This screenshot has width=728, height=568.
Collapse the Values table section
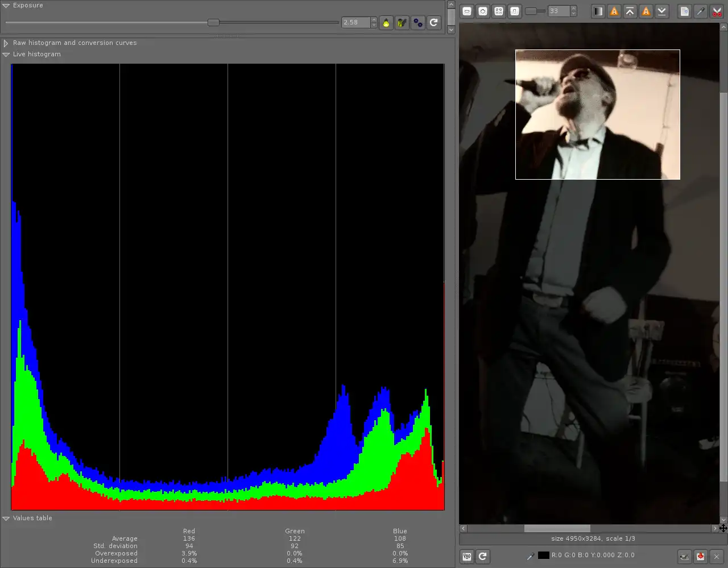pyautogui.click(x=6, y=519)
